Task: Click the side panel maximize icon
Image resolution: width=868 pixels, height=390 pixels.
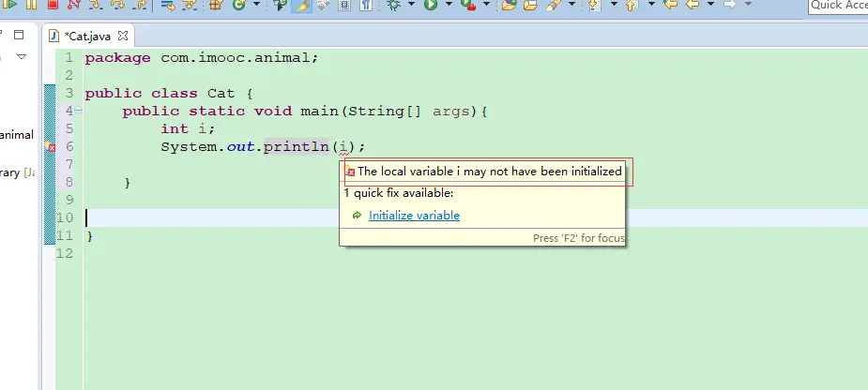Action: click(x=19, y=35)
